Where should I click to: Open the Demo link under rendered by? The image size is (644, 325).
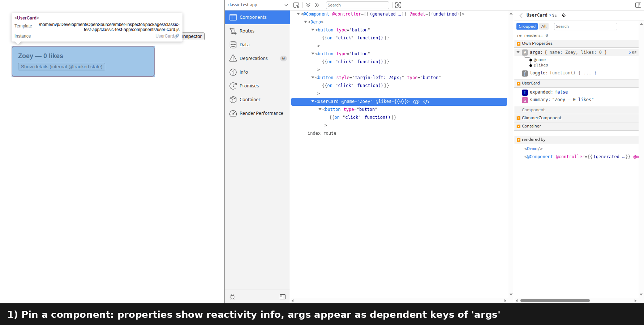[x=533, y=149]
